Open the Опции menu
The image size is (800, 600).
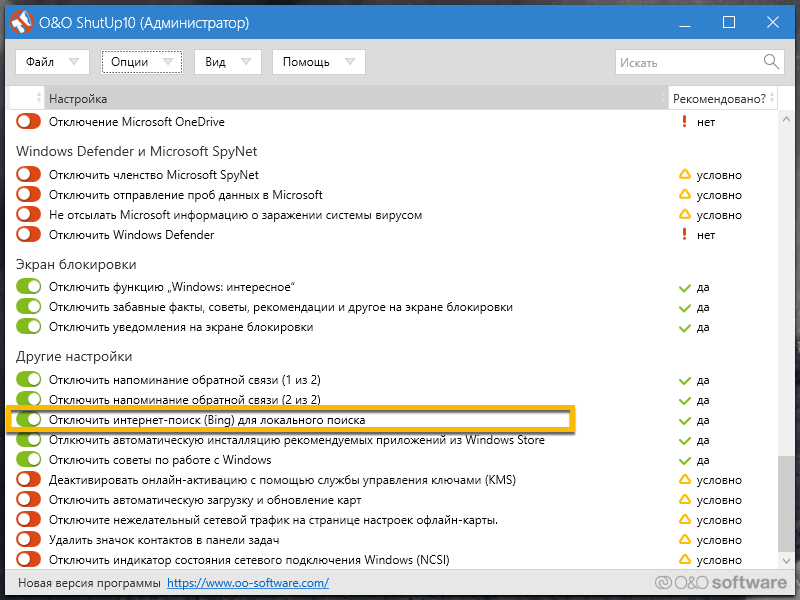(141, 62)
